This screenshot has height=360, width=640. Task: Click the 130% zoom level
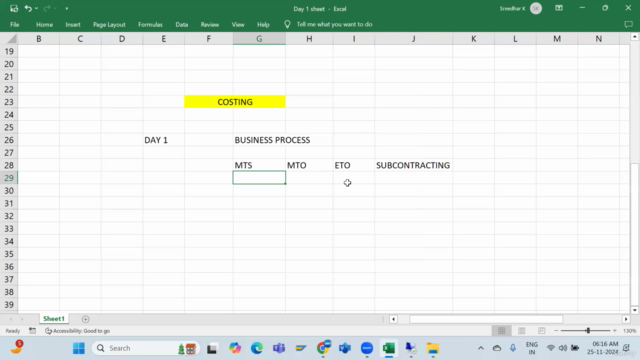pyautogui.click(x=629, y=331)
